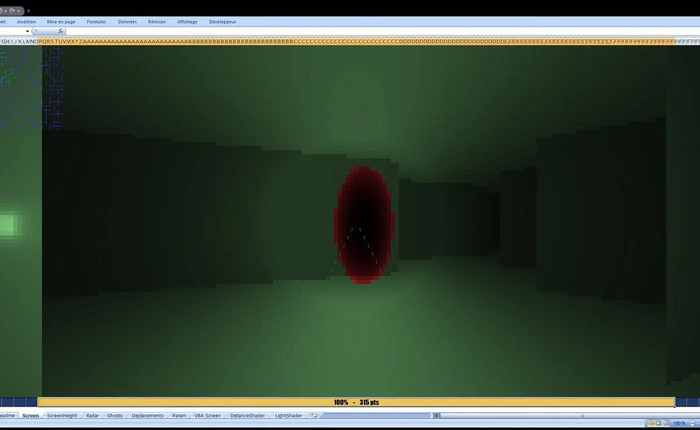The height and width of the screenshot is (430, 700).
Task: Open the Affichage ribbon tab
Action: (187, 21)
